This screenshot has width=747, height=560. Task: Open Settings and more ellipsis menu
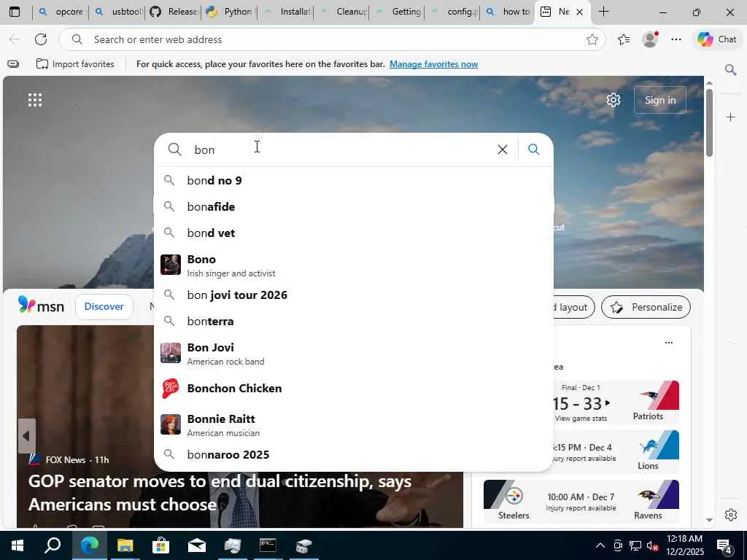point(676,39)
